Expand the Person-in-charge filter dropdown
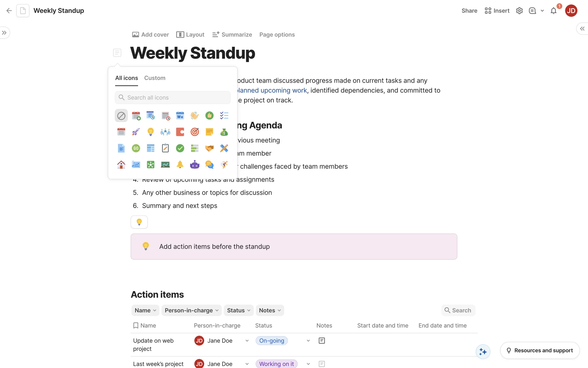Viewport: 588px width, 368px height. (191, 310)
